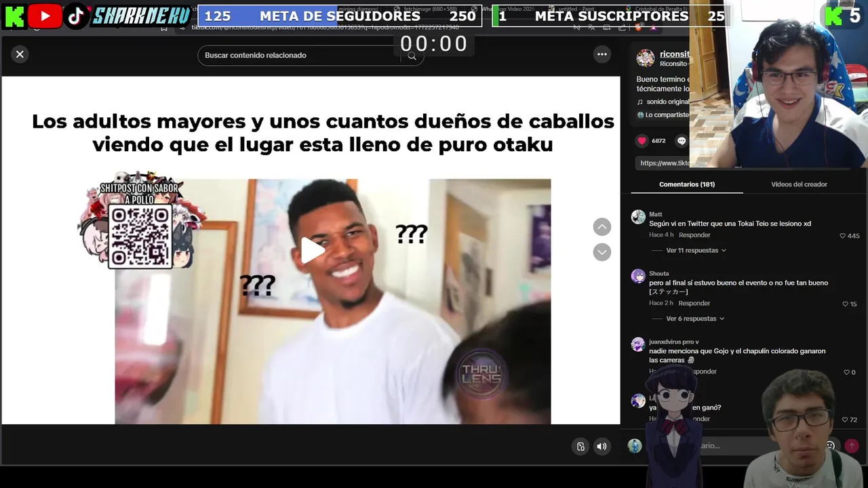The width and height of the screenshot is (868, 488).
Task: Go to previous video with up arrow
Action: (x=602, y=227)
